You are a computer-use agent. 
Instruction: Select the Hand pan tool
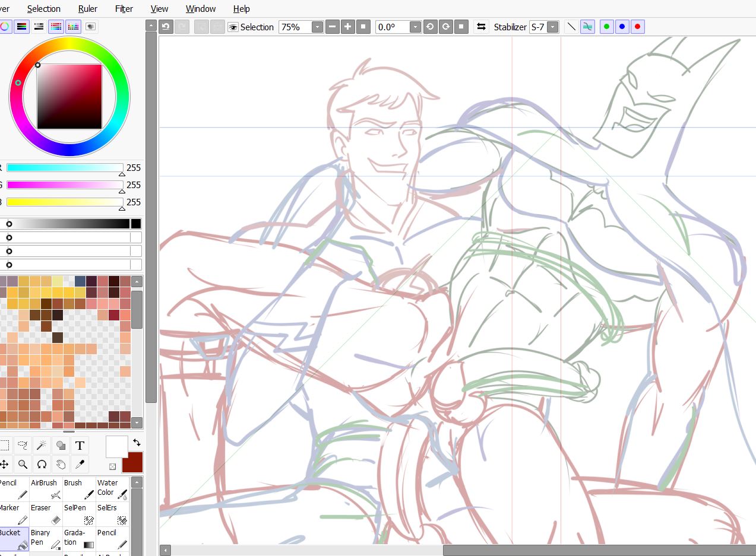61,464
